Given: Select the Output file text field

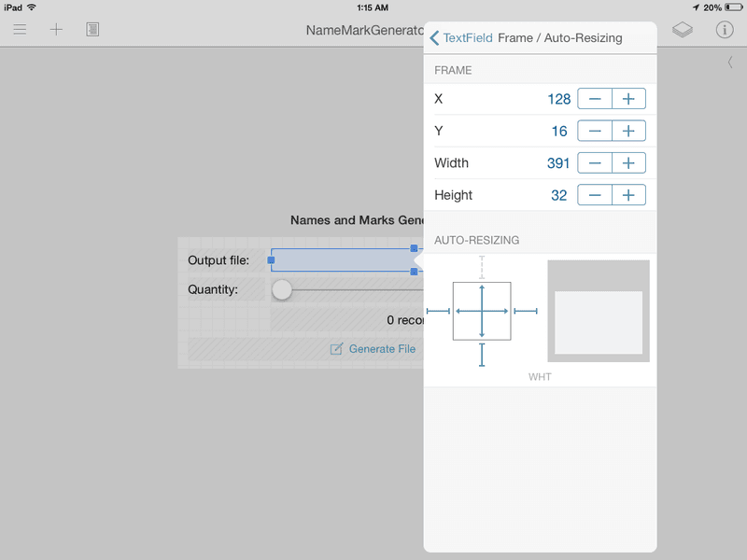Looking at the screenshot, I should [346, 260].
